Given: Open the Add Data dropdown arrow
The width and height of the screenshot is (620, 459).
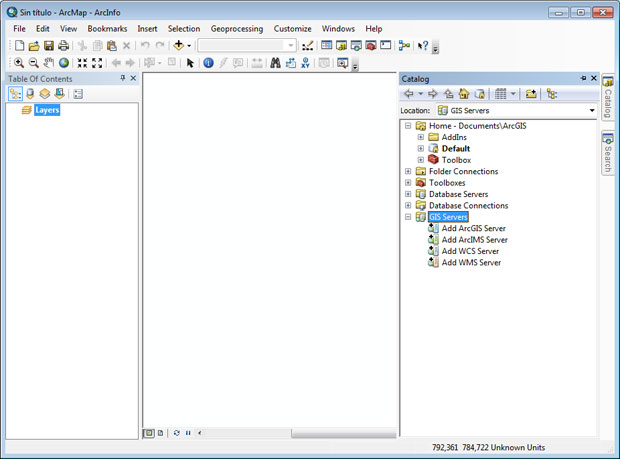Looking at the screenshot, I should [189, 46].
